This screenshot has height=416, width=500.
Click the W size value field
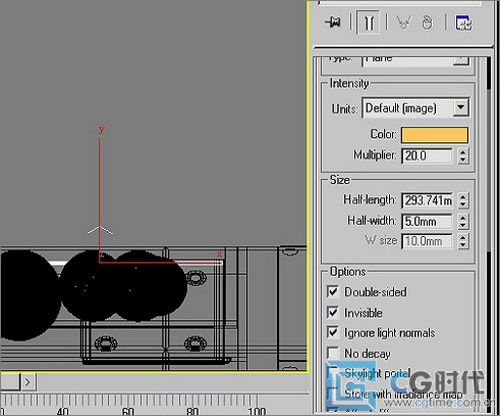pyautogui.click(x=427, y=241)
